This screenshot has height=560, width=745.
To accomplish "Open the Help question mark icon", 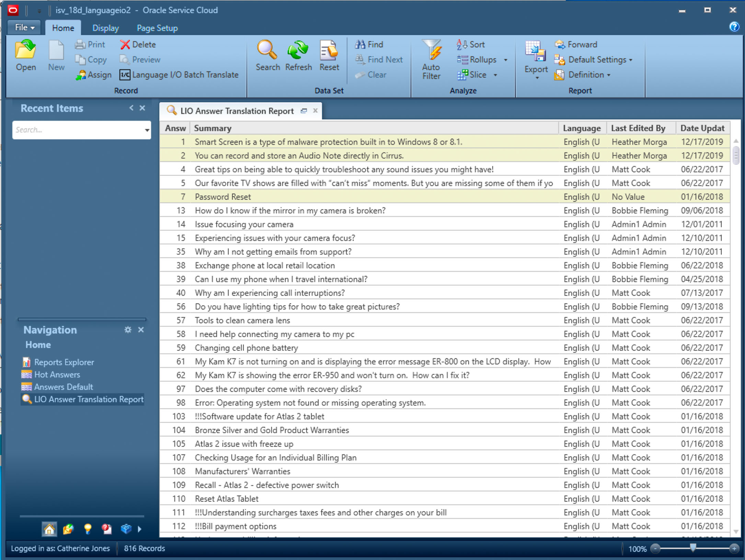I will (x=734, y=27).
